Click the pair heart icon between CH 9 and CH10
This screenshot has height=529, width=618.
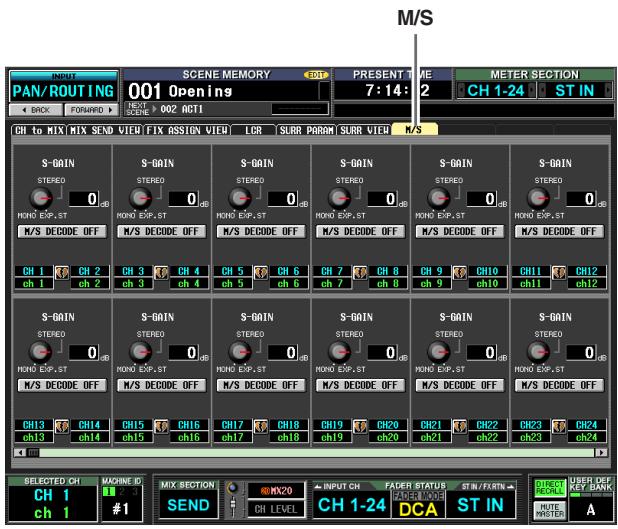pos(460,272)
